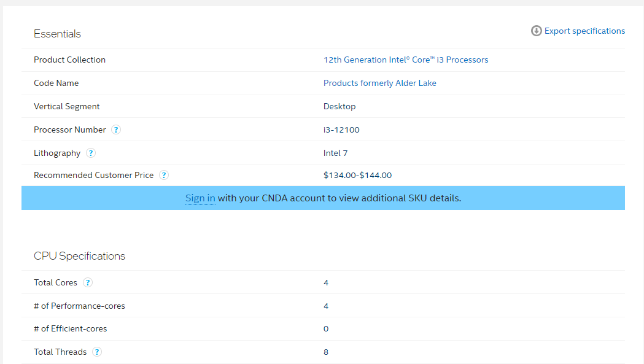Select the Total Threads value 8
The width and height of the screenshot is (644, 364).
click(326, 352)
